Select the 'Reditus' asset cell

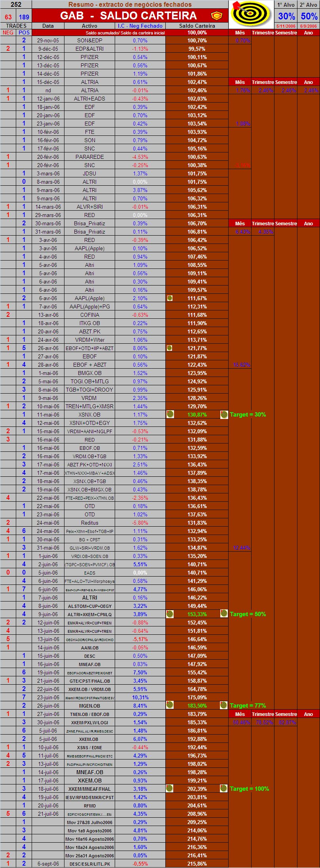[90, 523]
